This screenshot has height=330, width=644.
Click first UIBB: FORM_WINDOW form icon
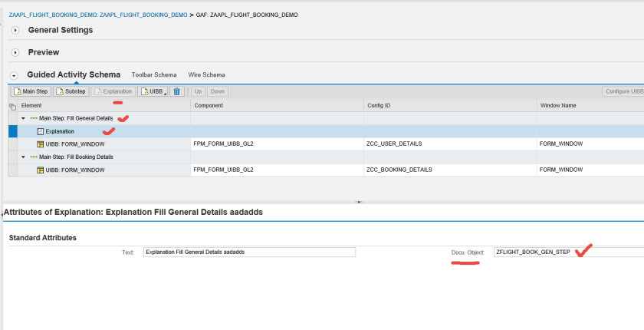[x=41, y=144]
